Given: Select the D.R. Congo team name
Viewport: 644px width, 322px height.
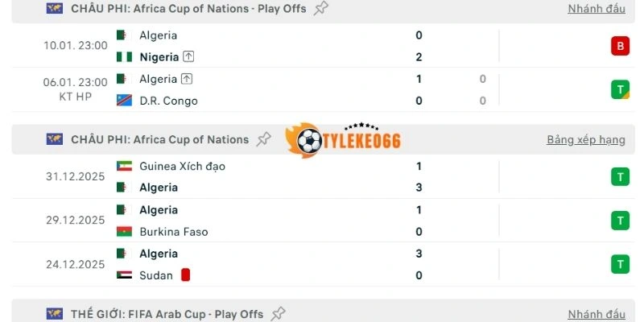Looking at the screenshot, I should coord(168,101).
